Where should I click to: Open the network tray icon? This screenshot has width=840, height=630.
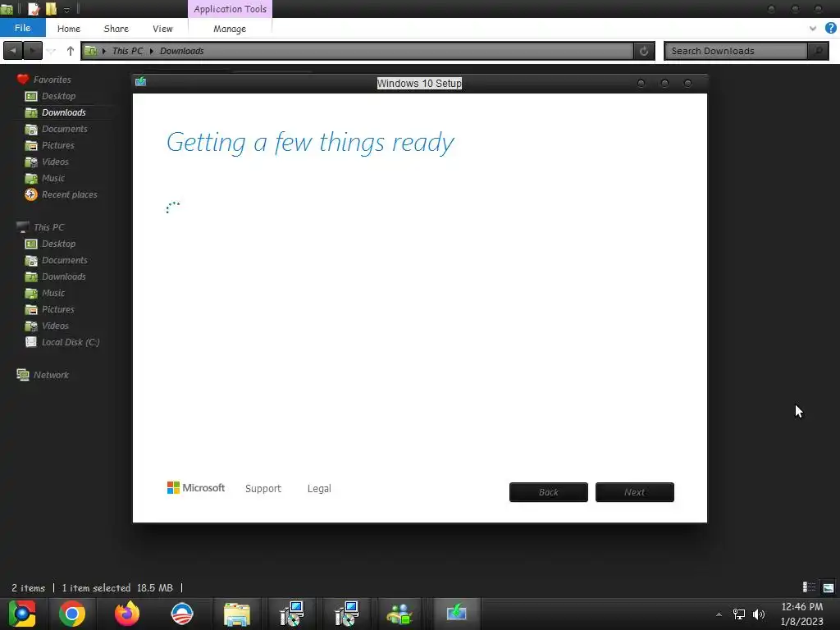739,614
